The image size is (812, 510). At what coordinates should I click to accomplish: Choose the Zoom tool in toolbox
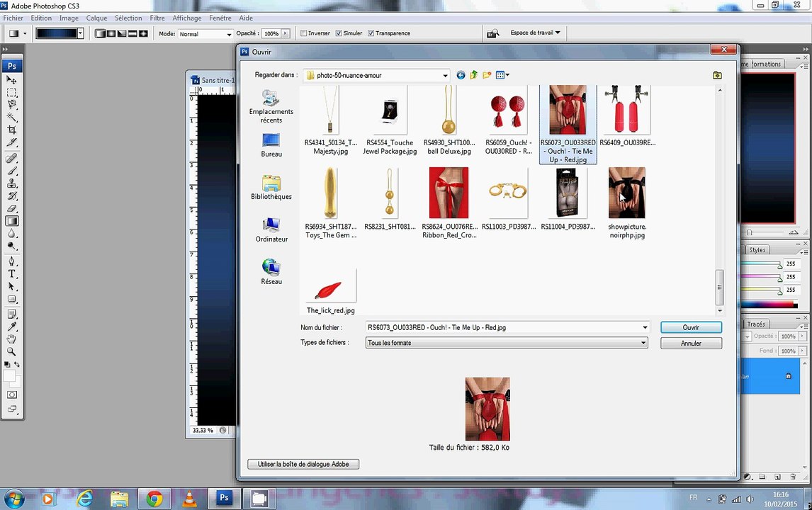(11, 351)
